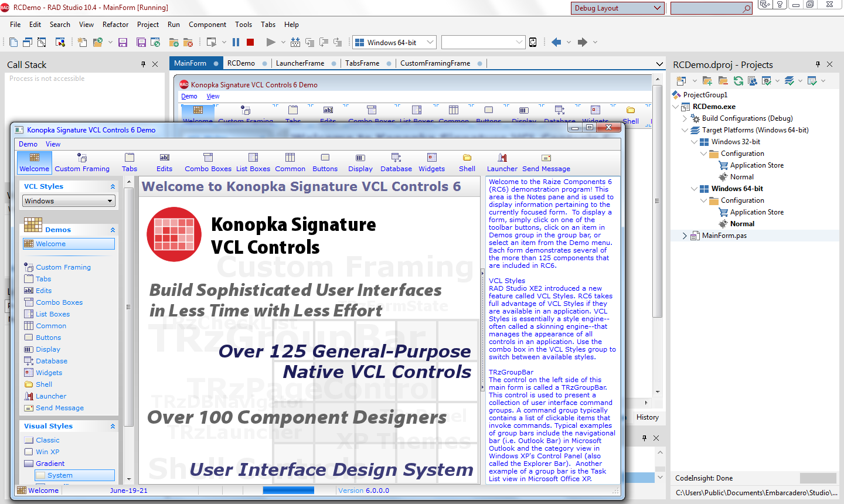844x504 pixels.
Task: Collapse the Windows 32-bit platform node
Action: (694, 142)
